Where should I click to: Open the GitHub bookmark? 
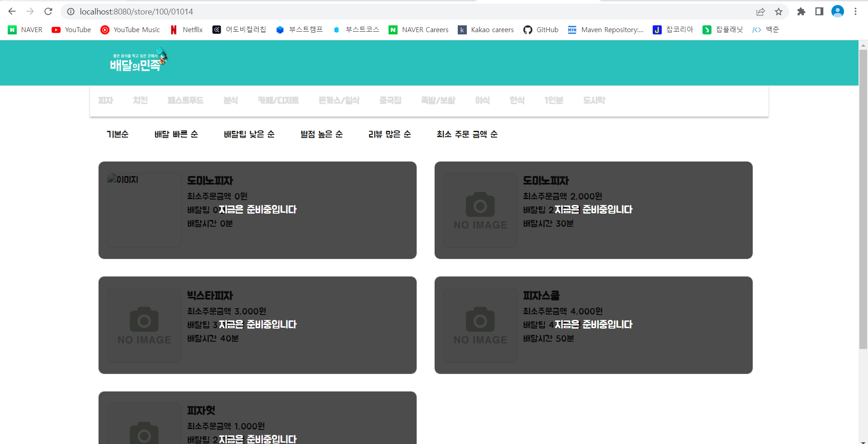[x=541, y=30]
